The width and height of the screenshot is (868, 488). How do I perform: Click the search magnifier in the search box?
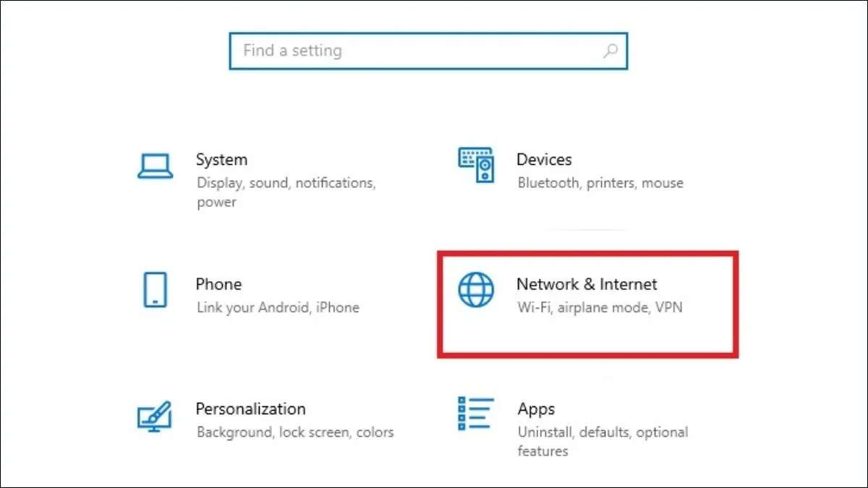[611, 51]
